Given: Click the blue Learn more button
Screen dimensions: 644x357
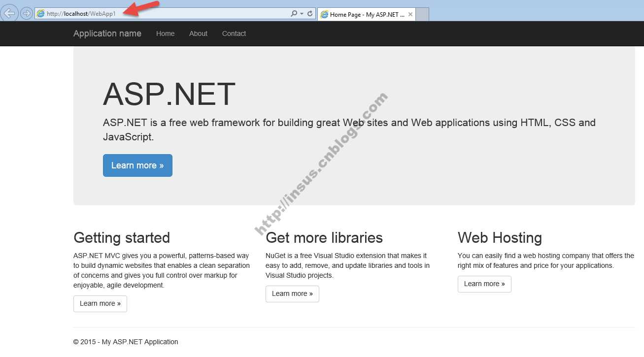Looking at the screenshot, I should click(x=137, y=165).
